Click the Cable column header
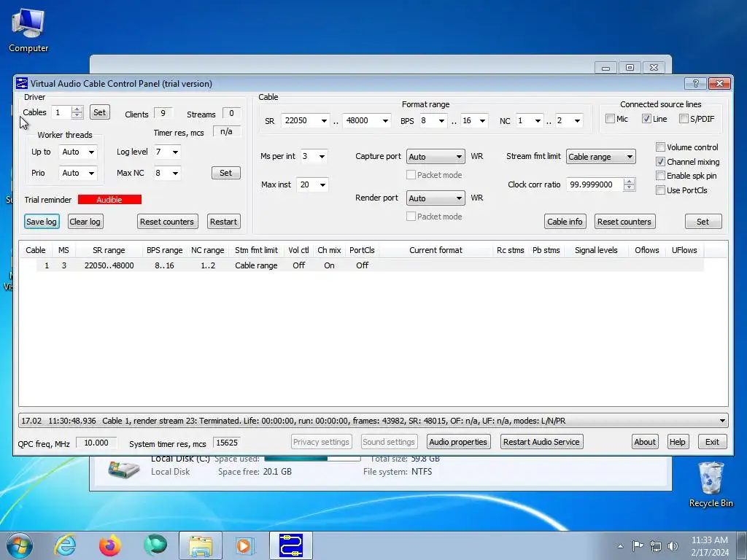This screenshot has width=747, height=560. coord(35,250)
